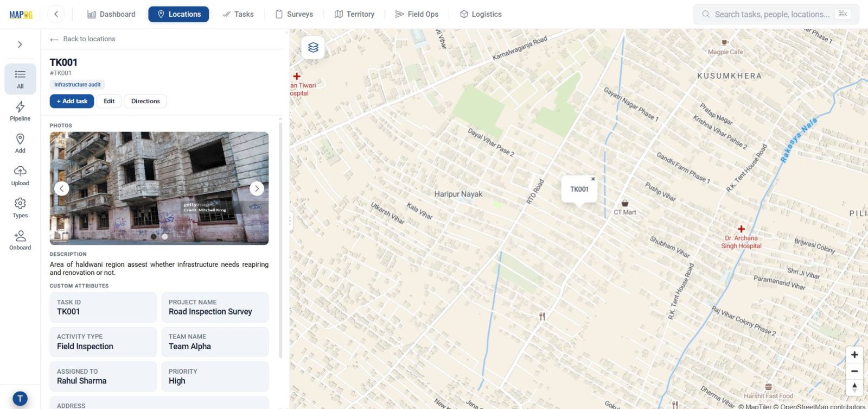Click the + Add task button
This screenshot has height=409, width=868.
coord(72,101)
